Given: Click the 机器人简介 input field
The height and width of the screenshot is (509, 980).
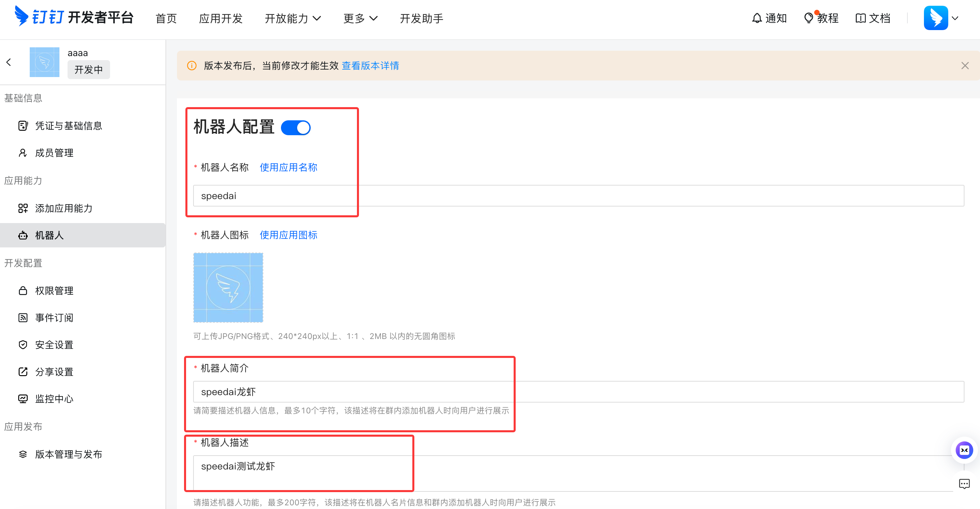Looking at the screenshot, I should (578, 392).
